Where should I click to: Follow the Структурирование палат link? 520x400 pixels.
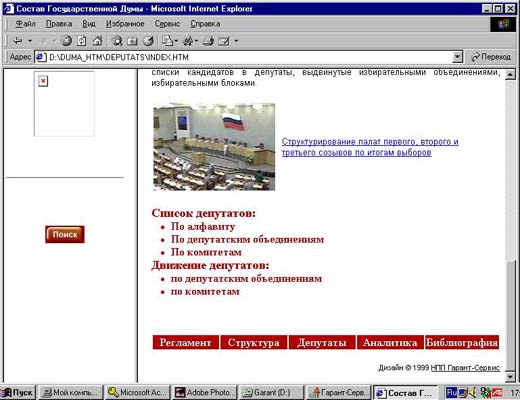pyautogui.click(x=370, y=147)
